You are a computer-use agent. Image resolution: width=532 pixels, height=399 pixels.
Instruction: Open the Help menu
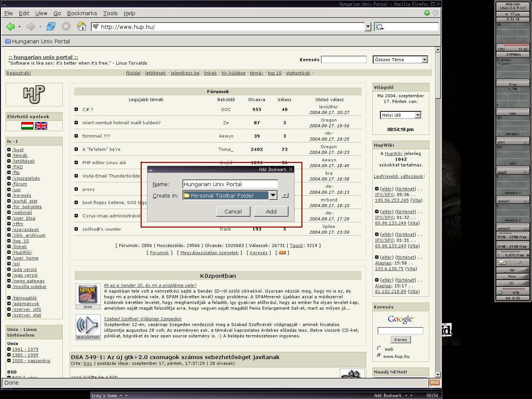(129, 13)
